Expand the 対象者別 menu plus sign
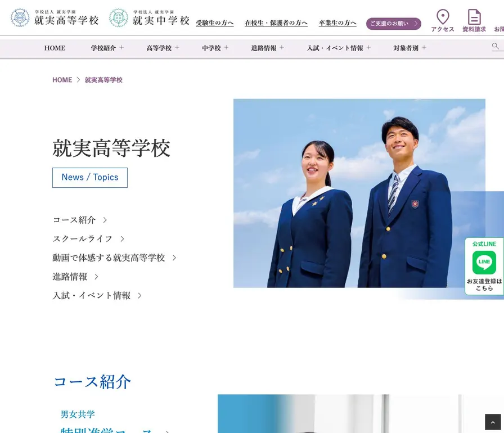This screenshot has width=504, height=433. [x=424, y=48]
